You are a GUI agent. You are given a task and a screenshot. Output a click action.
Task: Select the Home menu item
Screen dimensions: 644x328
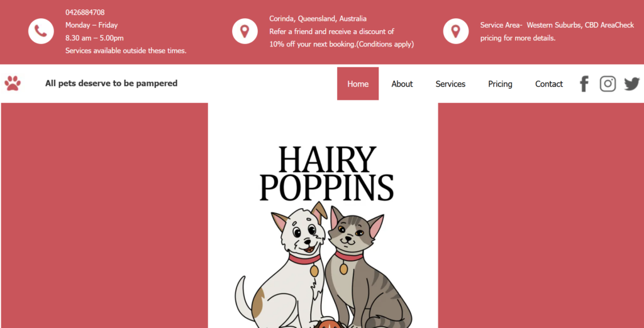click(x=358, y=84)
